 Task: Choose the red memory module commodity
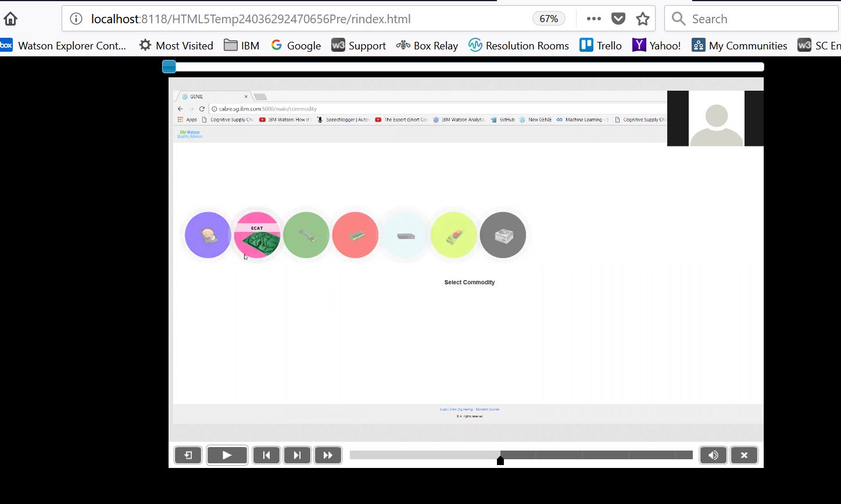(355, 235)
